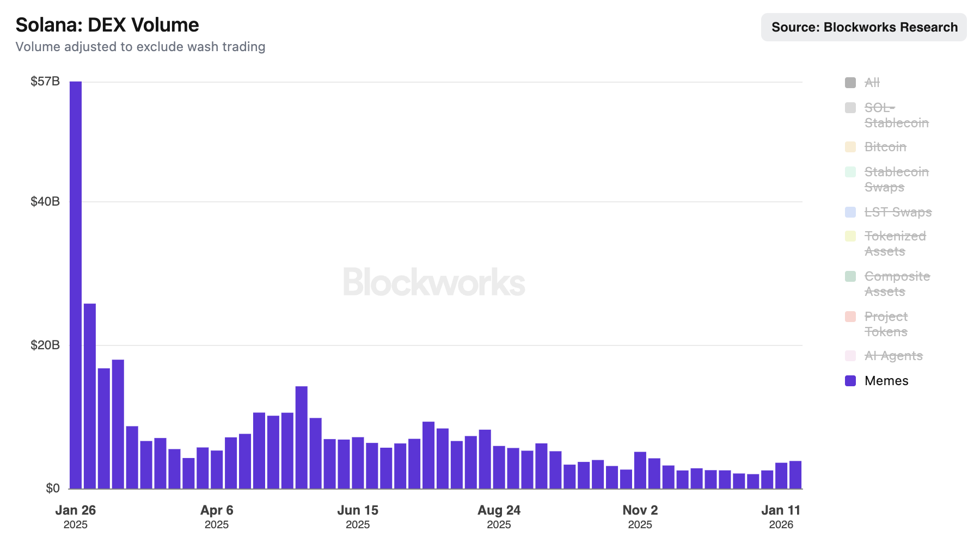Viewport: 980px width, 544px height.
Task: Click the Source: Blockworks Research button
Action: 864,27
